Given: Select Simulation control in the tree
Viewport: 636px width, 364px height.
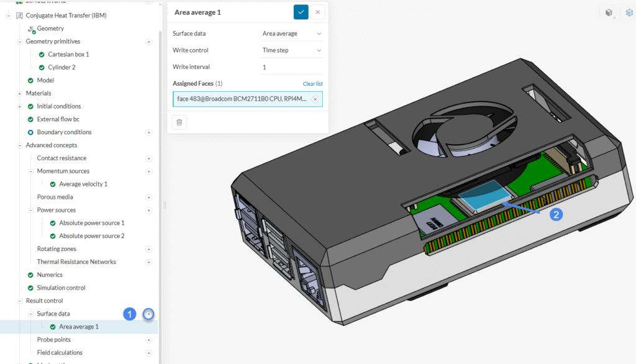Looking at the screenshot, I should (x=61, y=288).
